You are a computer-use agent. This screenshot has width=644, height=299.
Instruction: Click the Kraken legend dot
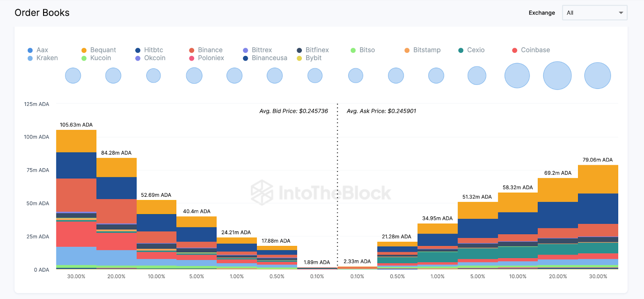(30, 58)
